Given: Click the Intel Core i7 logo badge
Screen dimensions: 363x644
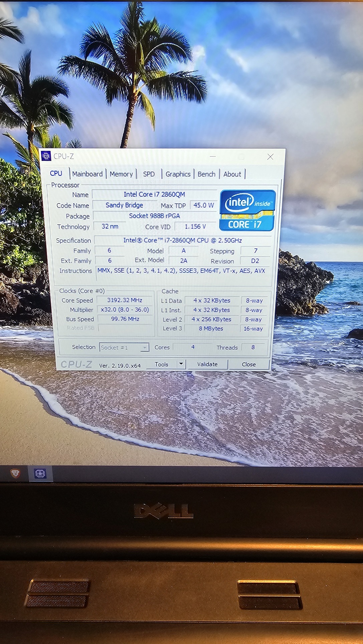Looking at the screenshot, I should click(247, 210).
